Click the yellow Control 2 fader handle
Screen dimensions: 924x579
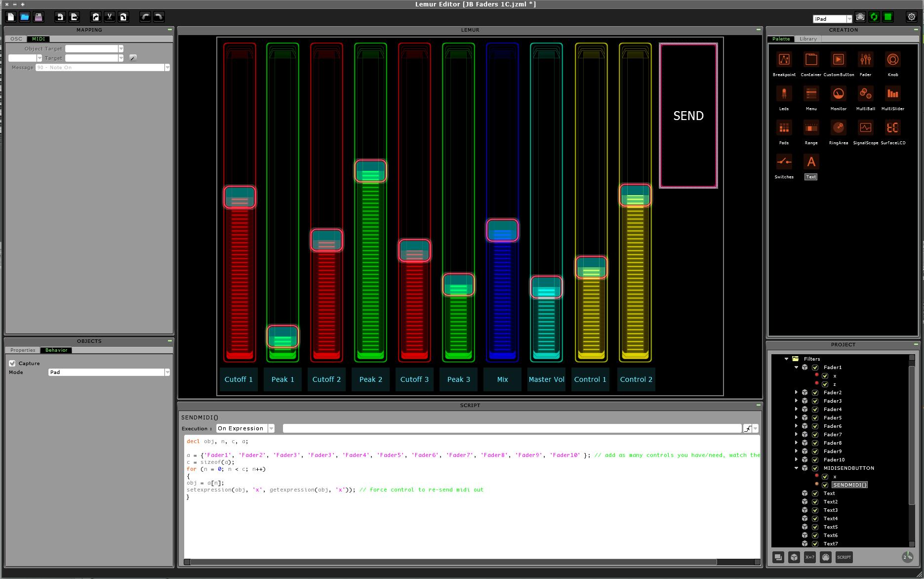pyautogui.click(x=635, y=195)
